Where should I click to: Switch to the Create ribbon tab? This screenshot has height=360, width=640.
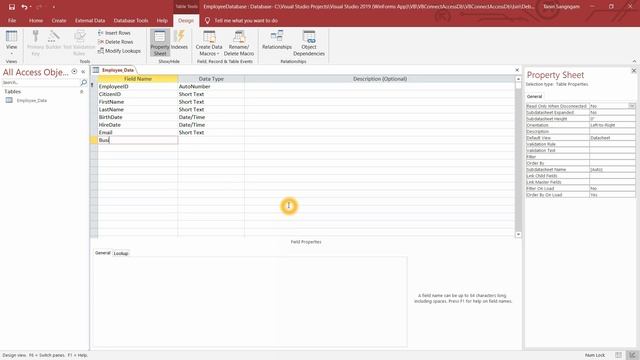[59, 20]
